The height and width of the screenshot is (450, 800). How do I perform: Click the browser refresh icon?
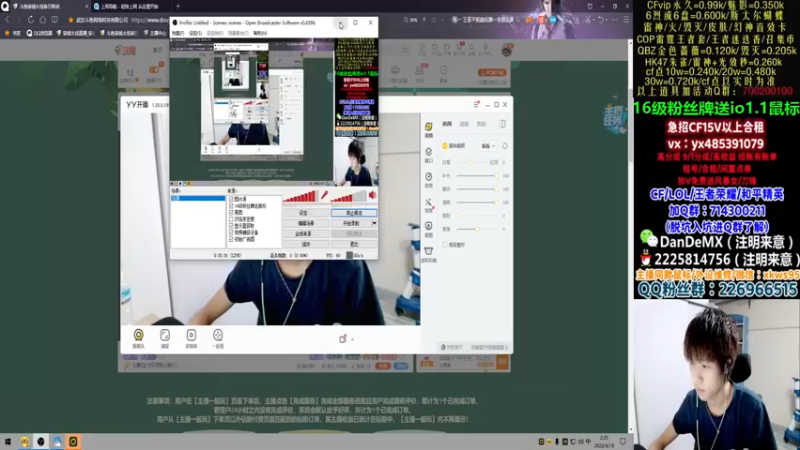pyautogui.click(x=31, y=20)
